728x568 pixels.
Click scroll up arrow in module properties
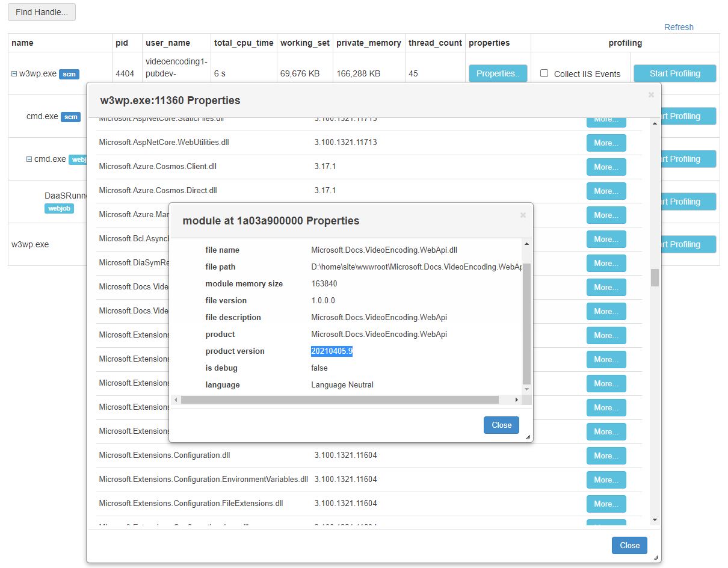(527, 244)
